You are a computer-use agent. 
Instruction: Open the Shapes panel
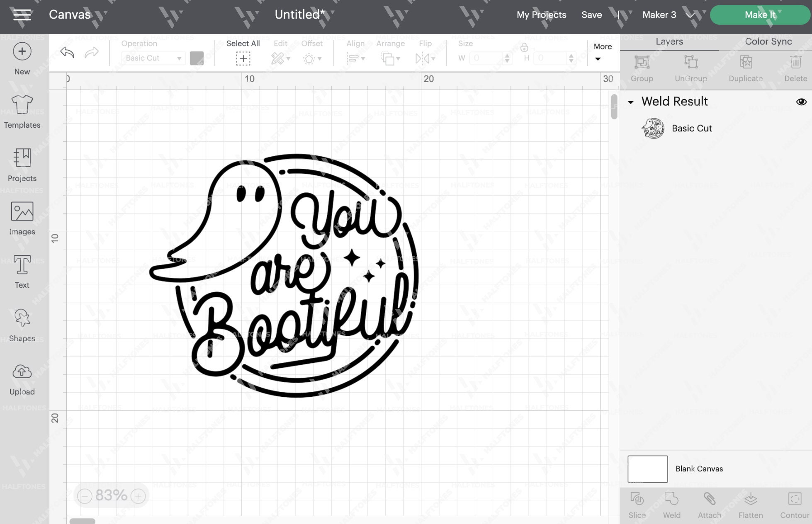click(x=22, y=325)
